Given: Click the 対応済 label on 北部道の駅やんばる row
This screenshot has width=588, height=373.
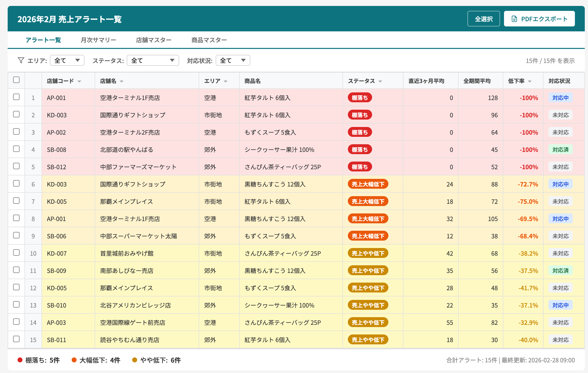Looking at the screenshot, I should (x=560, y=149).
